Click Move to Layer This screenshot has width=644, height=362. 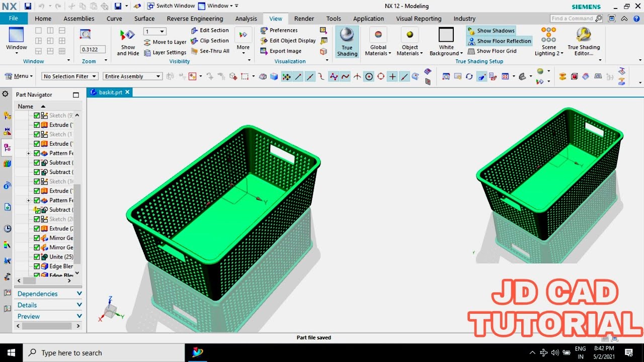(x=165, y=42)
